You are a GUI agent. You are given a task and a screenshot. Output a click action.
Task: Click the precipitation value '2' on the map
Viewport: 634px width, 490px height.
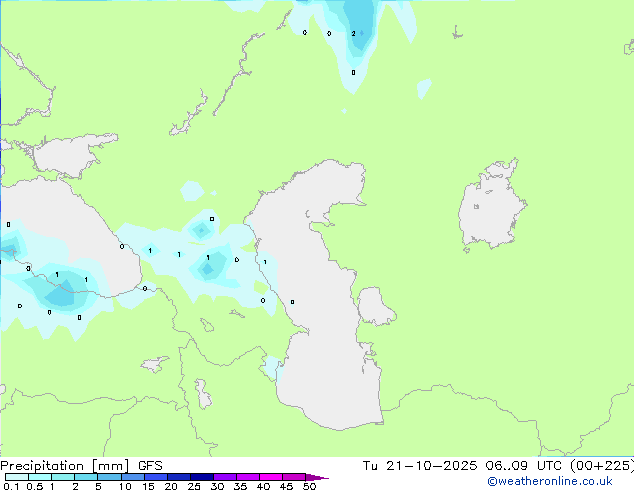coord(353,34)
